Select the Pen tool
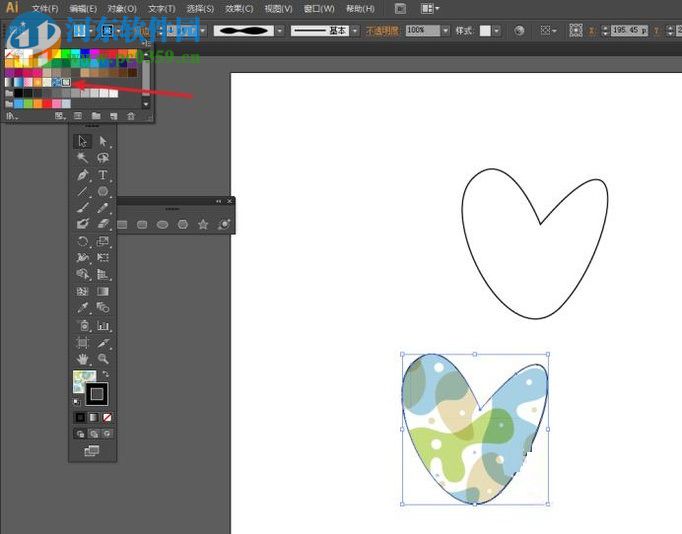 (83, 175)
